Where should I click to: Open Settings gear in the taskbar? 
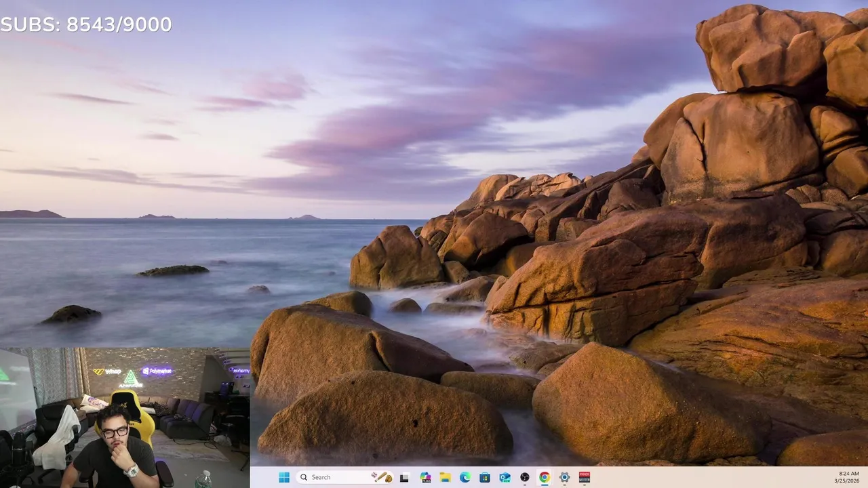[x=564, y=477]
